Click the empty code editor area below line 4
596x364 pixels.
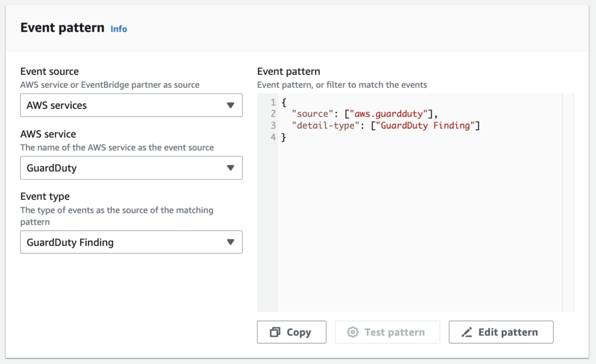pos(420,228)
